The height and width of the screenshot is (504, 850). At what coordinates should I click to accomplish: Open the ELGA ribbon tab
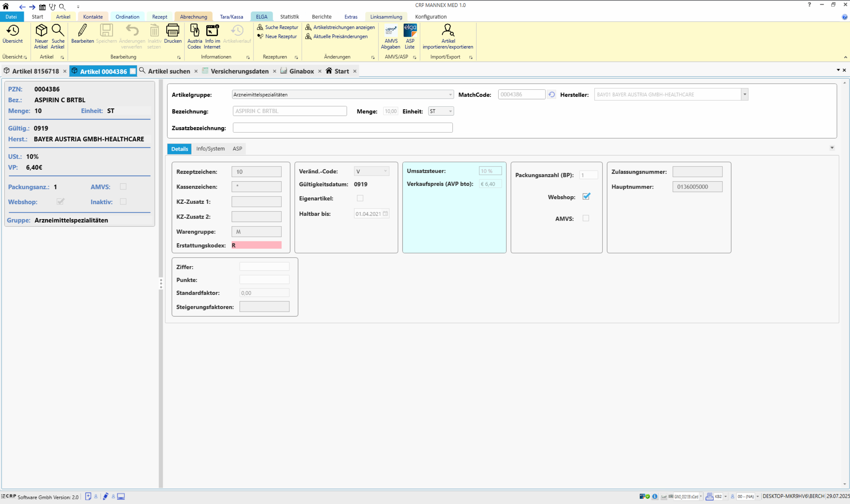coord(261,17)
